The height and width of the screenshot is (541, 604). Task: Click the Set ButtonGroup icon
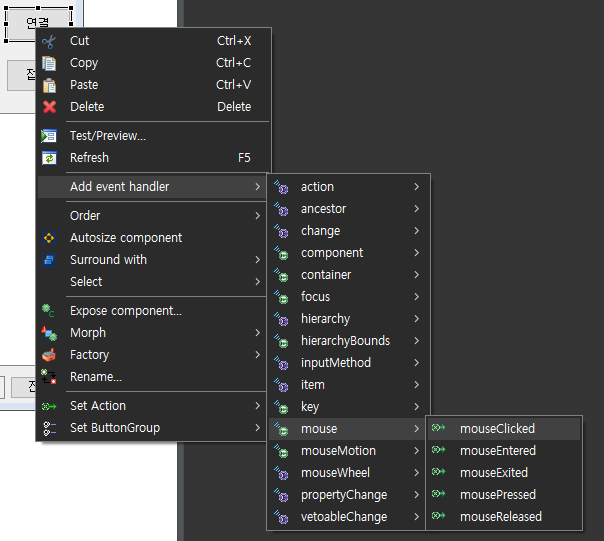(49, 428)
